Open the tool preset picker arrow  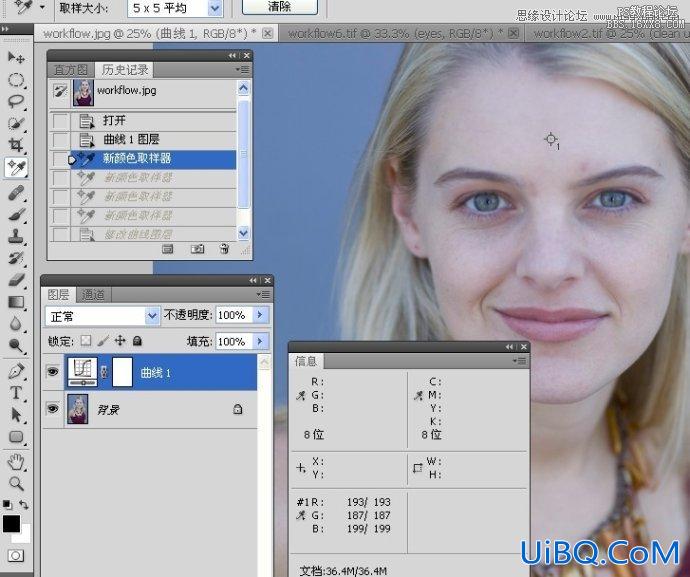coord(42,7)
